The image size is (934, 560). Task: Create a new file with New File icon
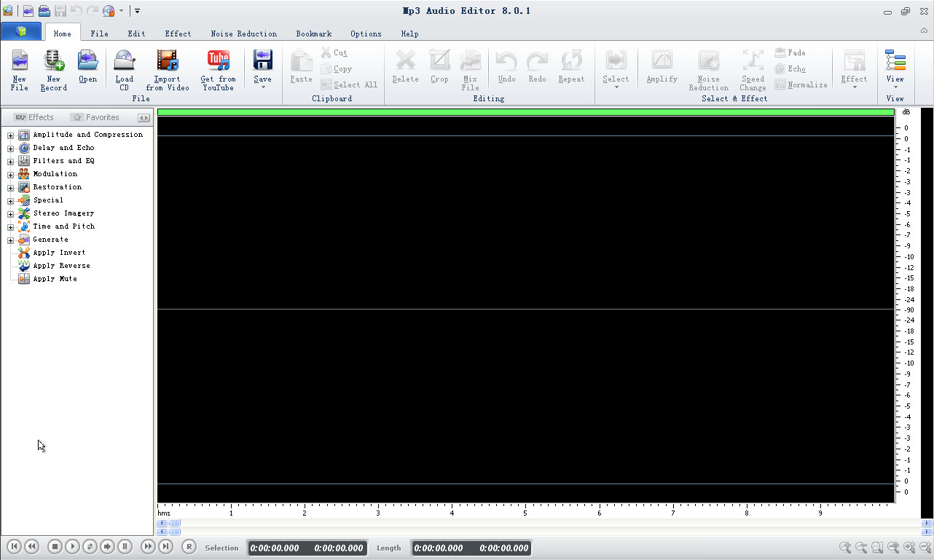pos(20,71)
